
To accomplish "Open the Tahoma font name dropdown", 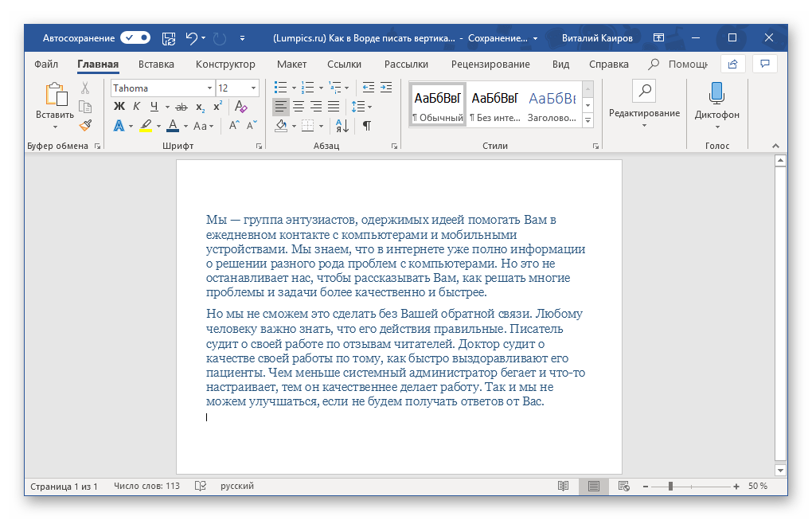I will click(209, 88).
